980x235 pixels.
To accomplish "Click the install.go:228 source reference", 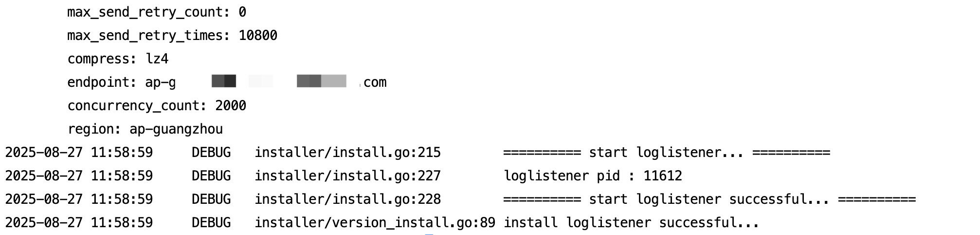I will [x=347, y=199].
